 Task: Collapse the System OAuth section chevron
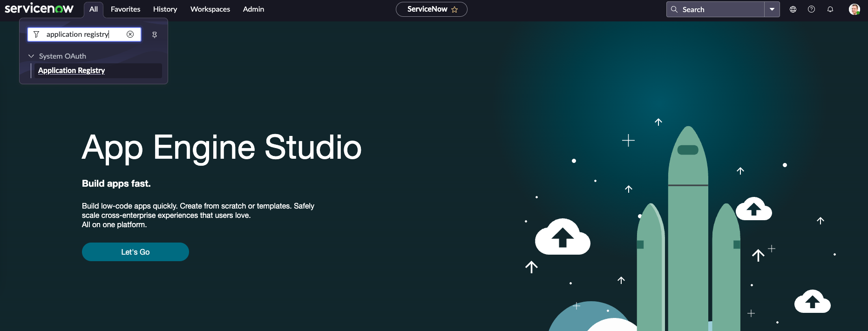click(31, 56)
